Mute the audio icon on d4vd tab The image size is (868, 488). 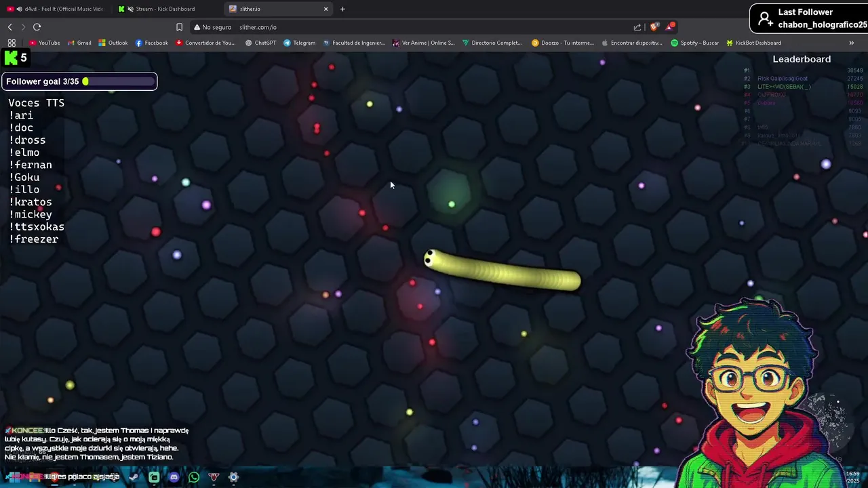click(x=19, y=9)
